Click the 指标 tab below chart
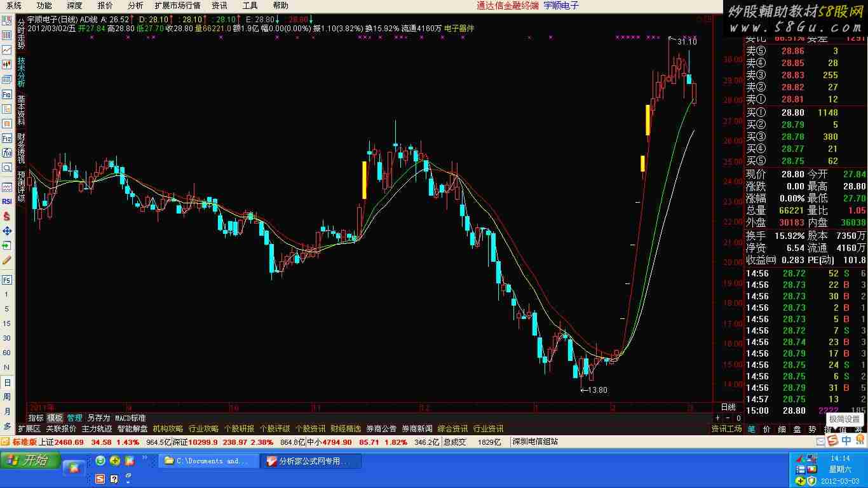The image size is (868, 488). pos(36,418)
